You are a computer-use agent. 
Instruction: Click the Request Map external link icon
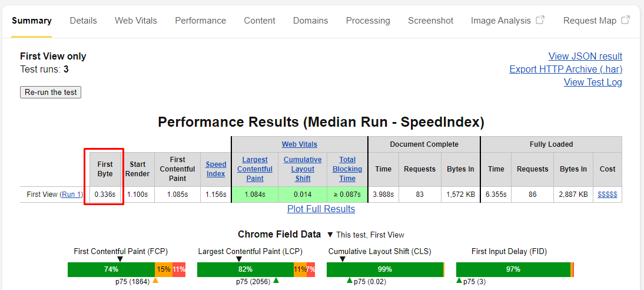(x=625, y=20)
